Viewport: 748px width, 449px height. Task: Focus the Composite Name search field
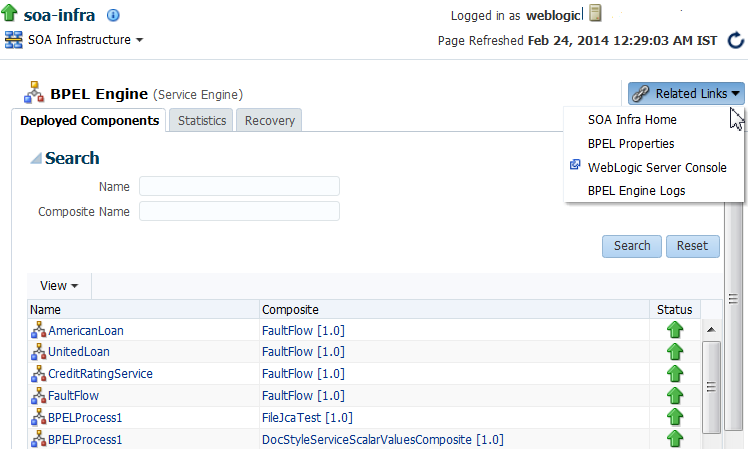click(x=239, y=211)
